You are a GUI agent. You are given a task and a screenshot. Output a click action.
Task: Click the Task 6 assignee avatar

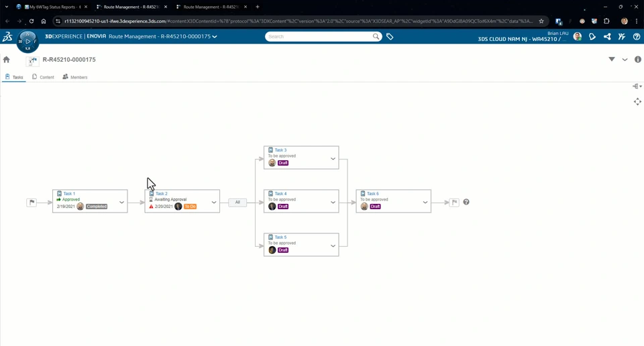click(364, 207)
